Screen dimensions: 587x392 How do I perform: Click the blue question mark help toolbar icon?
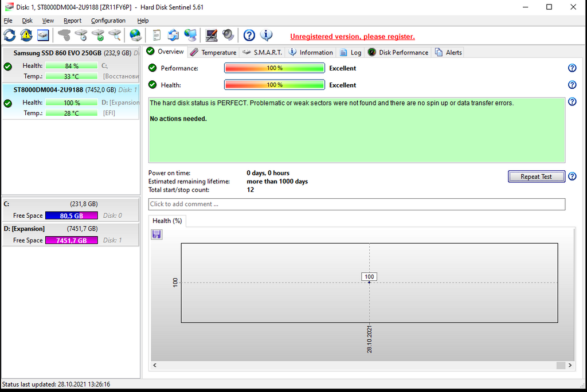pyautogui.click(x=249, y=36)
